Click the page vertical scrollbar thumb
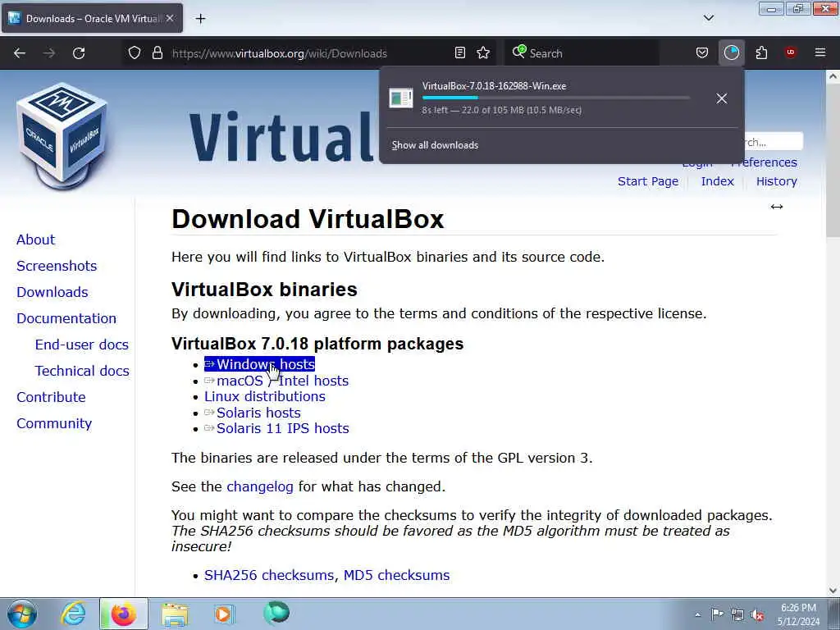 click(x=833, y=160)
